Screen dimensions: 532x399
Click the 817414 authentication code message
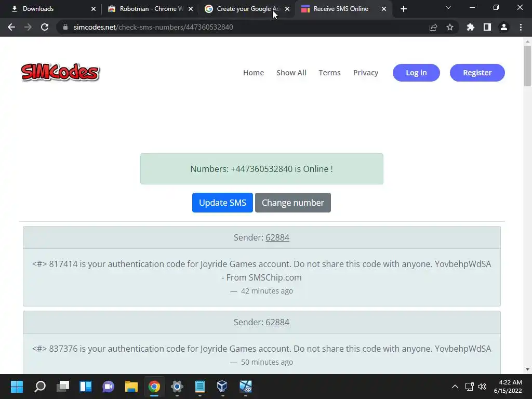click(x=262, y=271)
